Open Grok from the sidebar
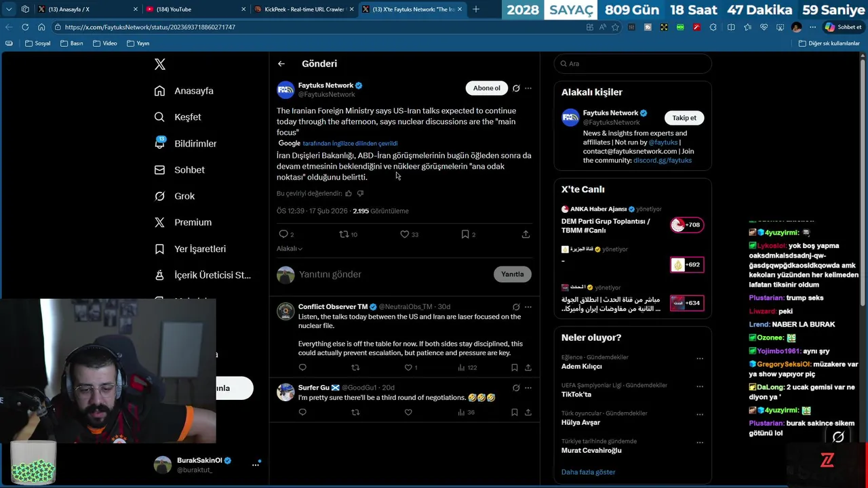The image size is (868, 488). 174,196
